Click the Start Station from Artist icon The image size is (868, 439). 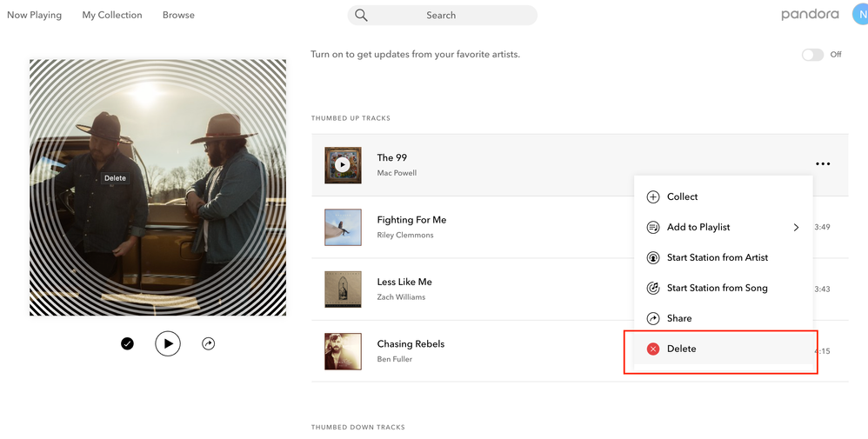coord(653,258)
